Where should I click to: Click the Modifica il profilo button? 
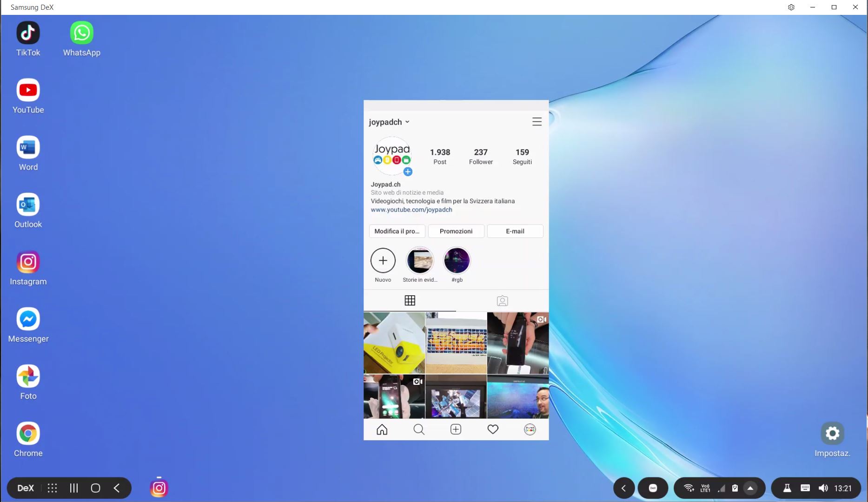pos(397,231)
